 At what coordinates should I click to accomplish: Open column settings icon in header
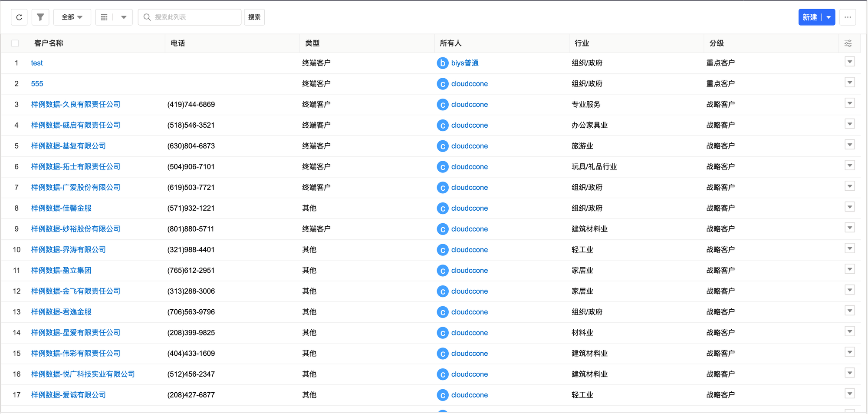coord(848,43)
